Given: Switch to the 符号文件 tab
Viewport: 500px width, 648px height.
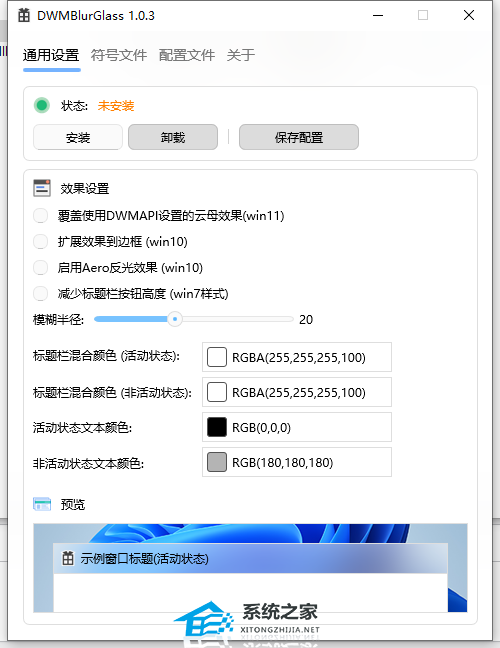Looking at the screenshot, I should [119, 55].
